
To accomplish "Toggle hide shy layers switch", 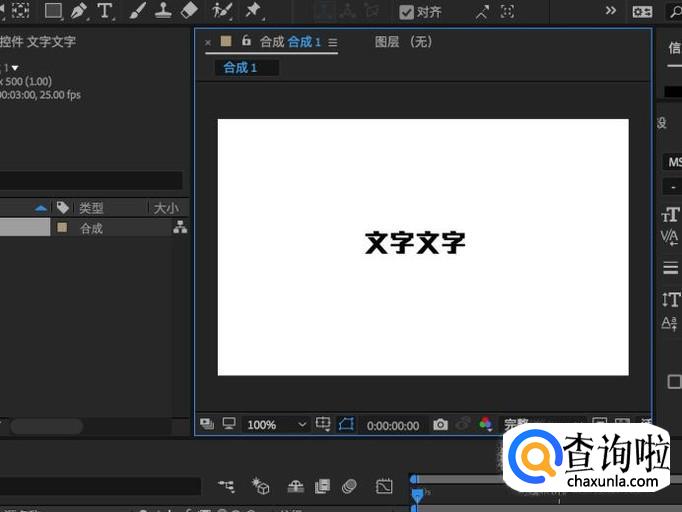I will (296, 486).
